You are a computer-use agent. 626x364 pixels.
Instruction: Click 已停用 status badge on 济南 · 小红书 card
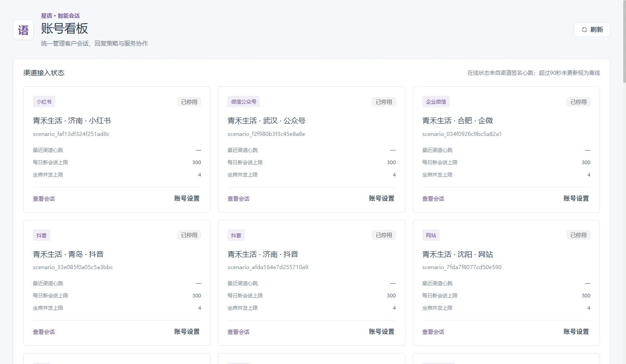click(x=189, y=102)
